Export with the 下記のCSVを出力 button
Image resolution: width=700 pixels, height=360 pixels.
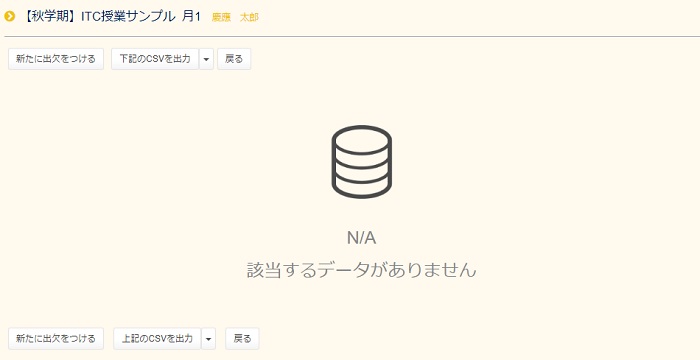click(155, 59)
